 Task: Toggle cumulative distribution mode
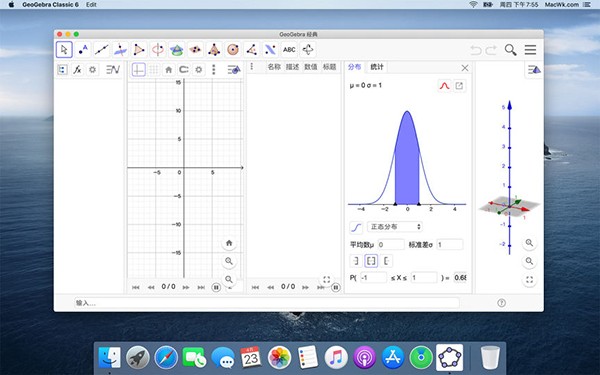pos(356,227)
